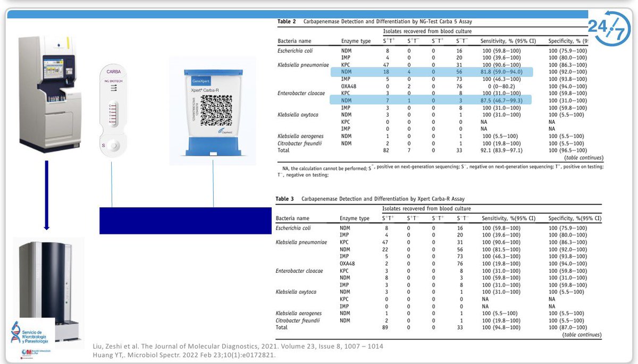
Task: Click the total count 89 in Table 3
Action: [x=385, y=328]
